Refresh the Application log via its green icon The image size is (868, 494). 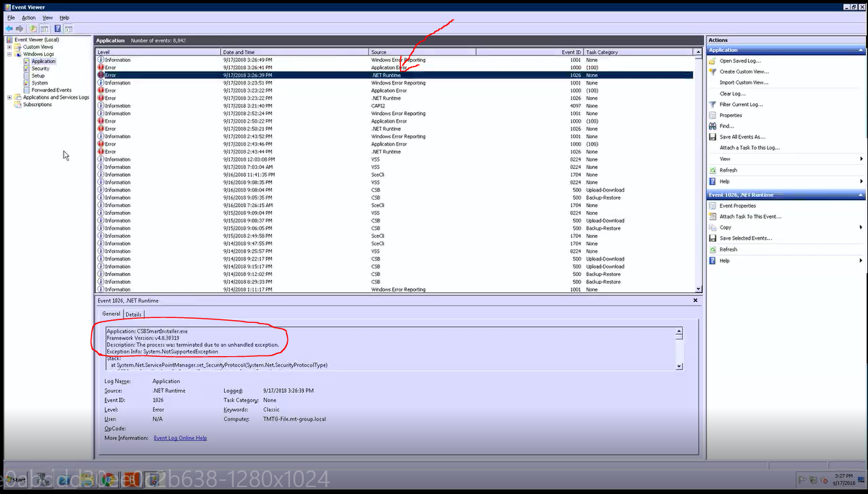point(712,170)
